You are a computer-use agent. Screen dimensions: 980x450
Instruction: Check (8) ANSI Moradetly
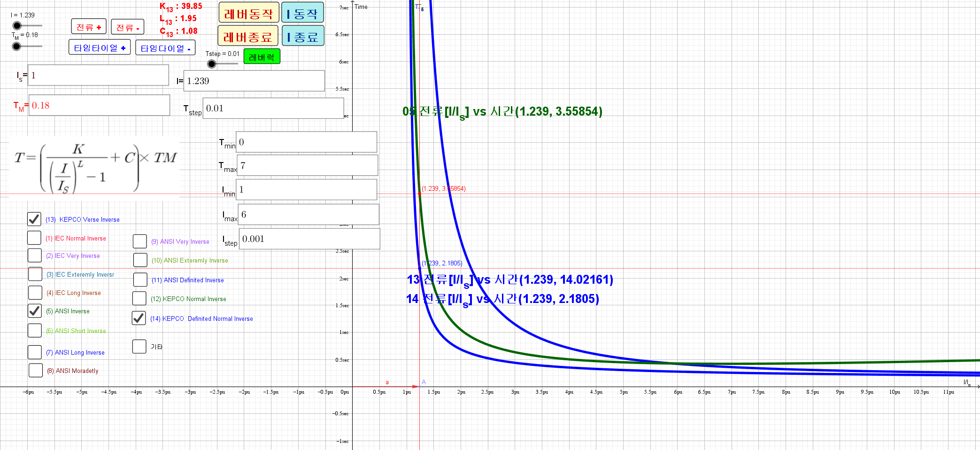coord(36,370)
